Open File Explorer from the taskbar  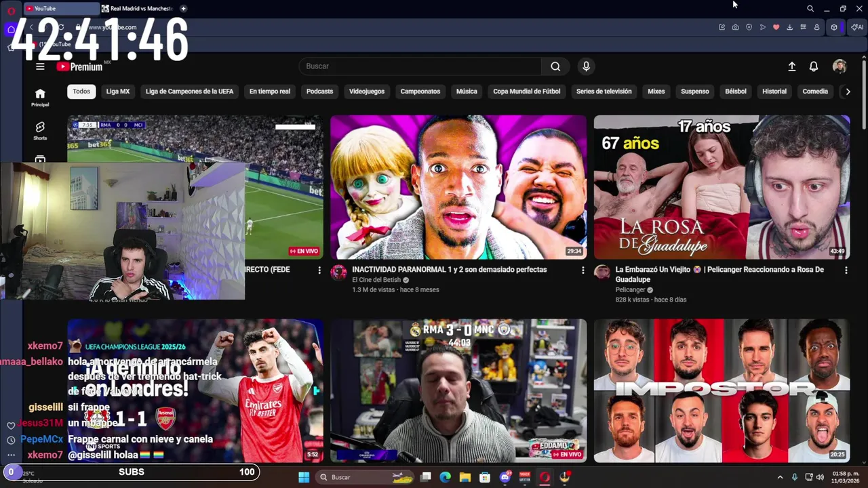[465, 477]
